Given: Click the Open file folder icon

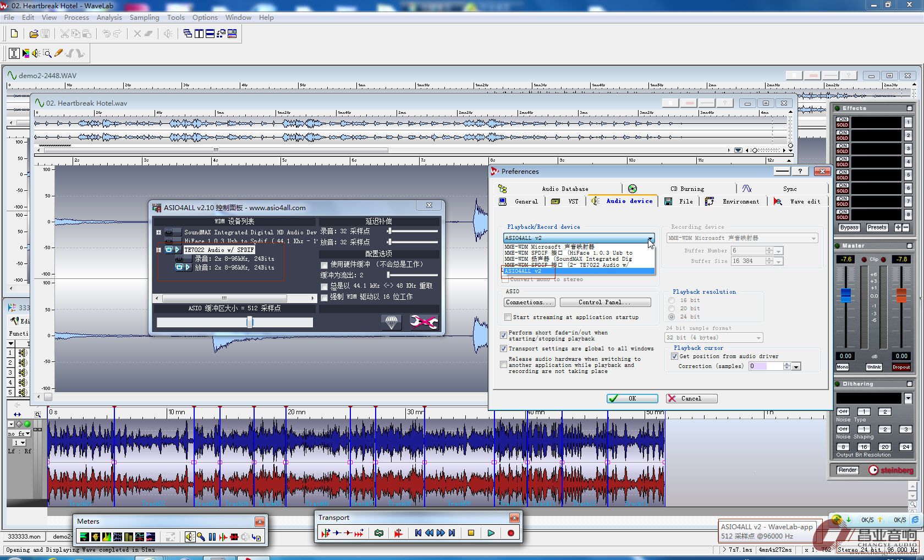Looking at the screenshot, I should [x=34, y=34].
